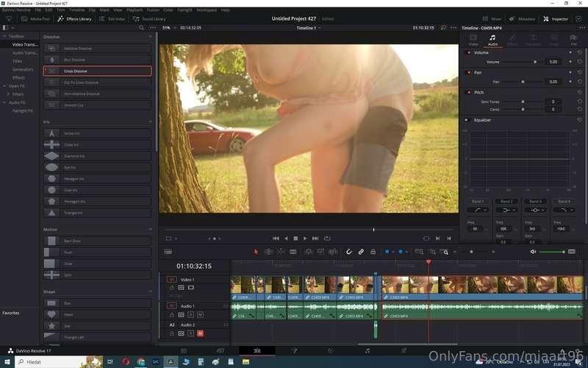588x368 pixels.
Task: Open File Explorer from the taskbar
Action: (245, 362)
